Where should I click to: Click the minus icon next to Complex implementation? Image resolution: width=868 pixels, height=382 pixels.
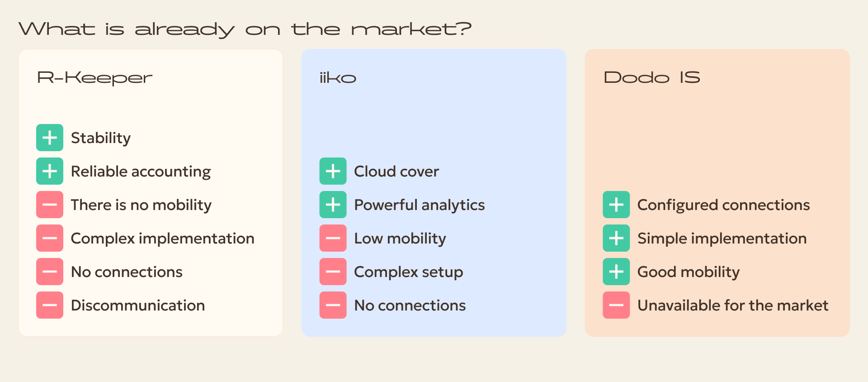[50, 238]
